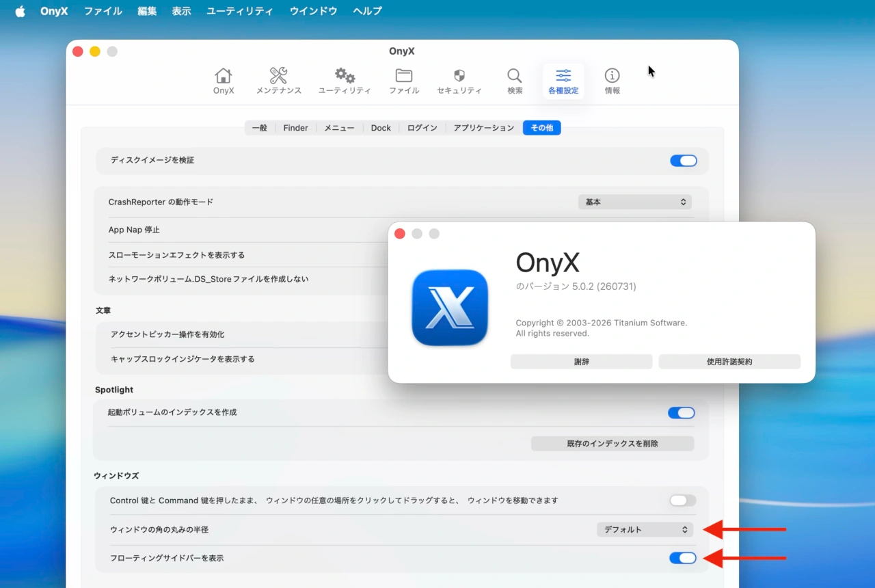Open the OnyX application menu
Viewport: 875px width, 588px height.
click(54, 11)
